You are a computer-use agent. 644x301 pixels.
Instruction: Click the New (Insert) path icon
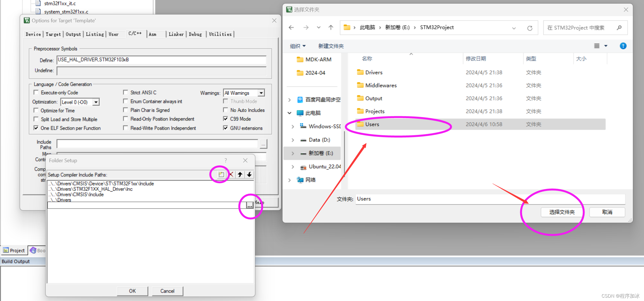[x=221, y=175]
